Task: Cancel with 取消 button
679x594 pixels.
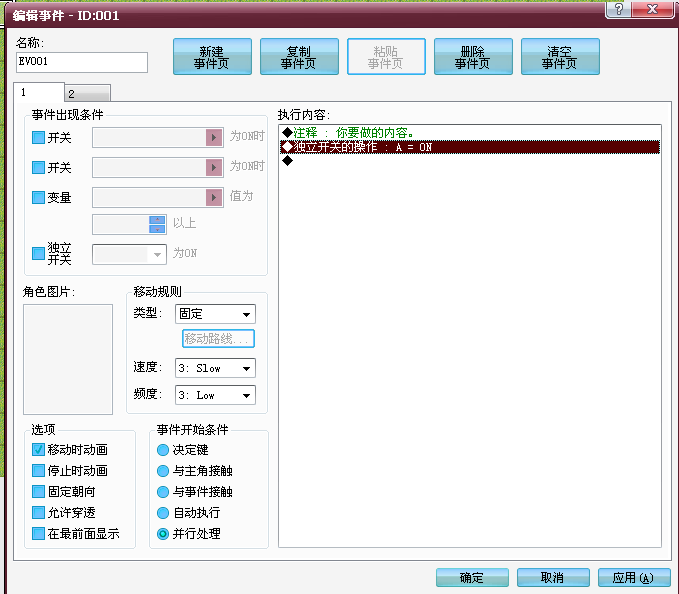Action: [x=553, y=578]
